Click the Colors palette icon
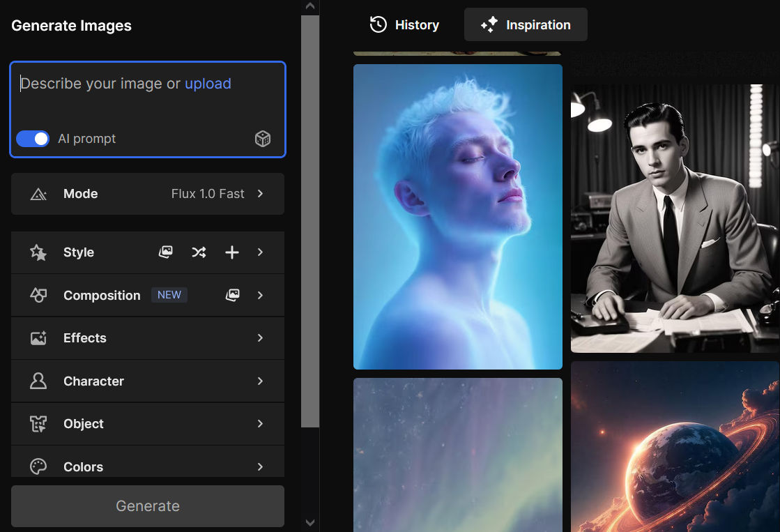Screen dimensions: 780x532 pyautogui.click(x=38, y=466)
